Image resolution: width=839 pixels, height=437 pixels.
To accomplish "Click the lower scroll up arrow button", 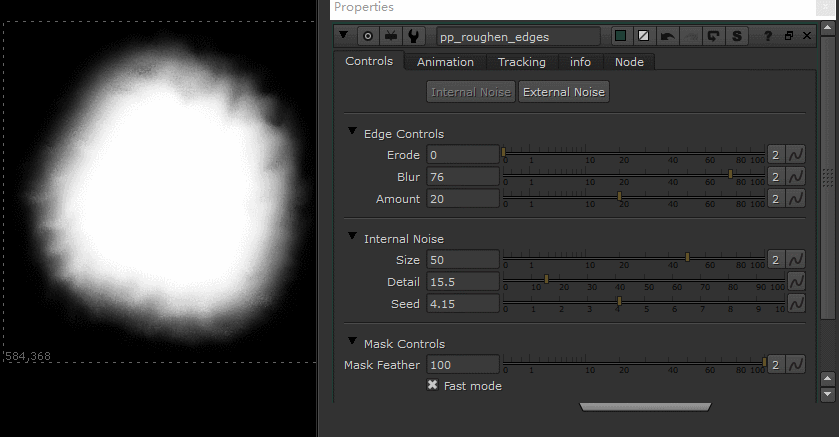I will (x=827, y=379).
